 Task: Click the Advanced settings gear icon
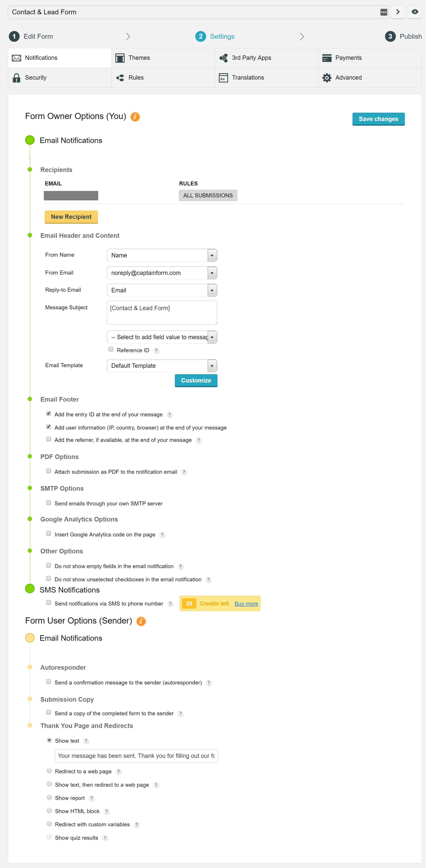[327, 77]
